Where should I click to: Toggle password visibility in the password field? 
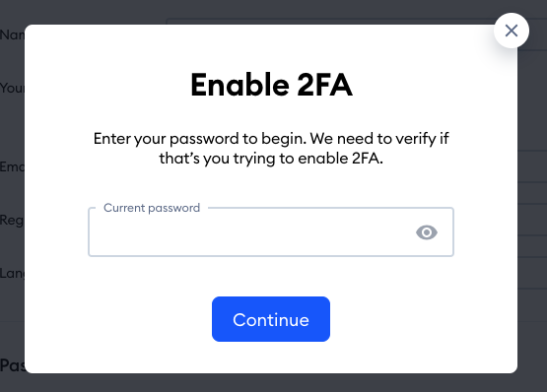[x=427, y=232]
